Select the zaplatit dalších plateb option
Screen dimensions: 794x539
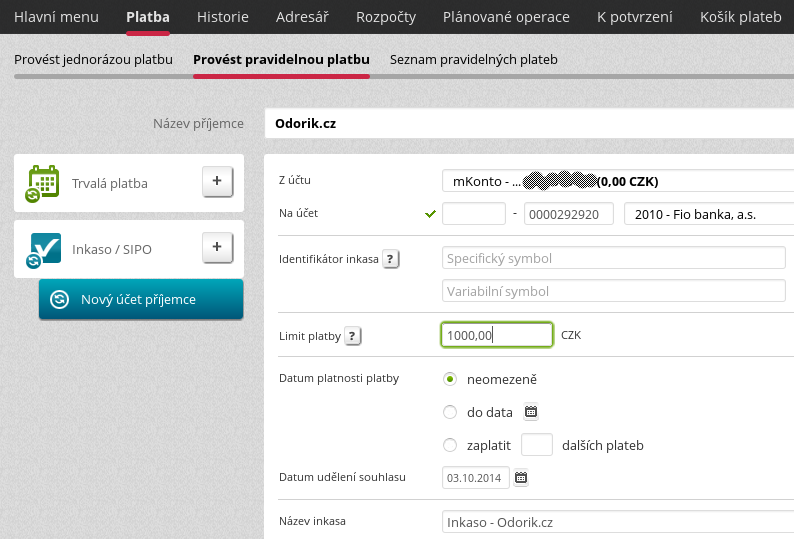click(450, 445)
